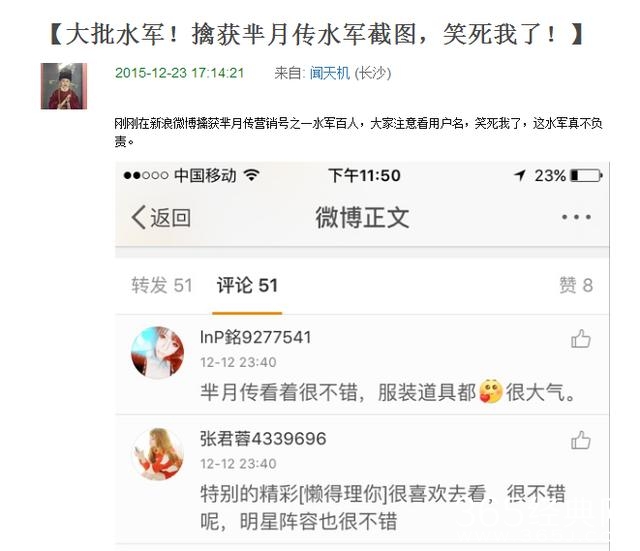Click the forum poster's avatar image

coord(64,86)
